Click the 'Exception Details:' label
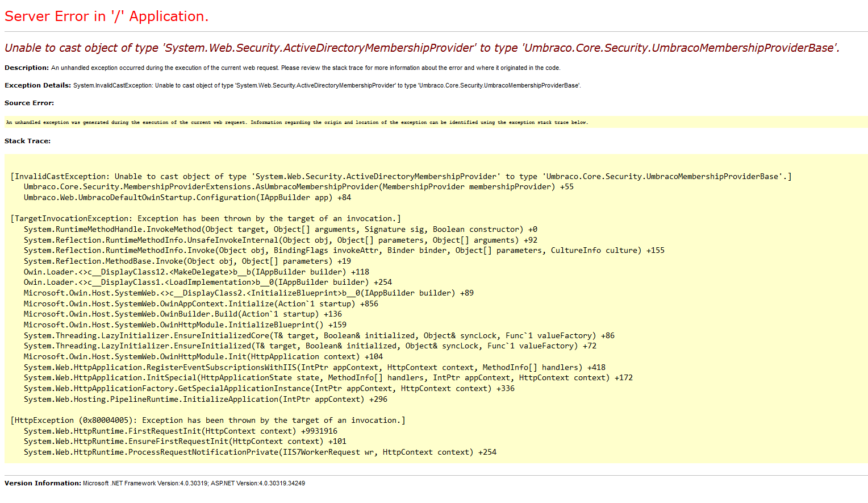 point(38,85)
